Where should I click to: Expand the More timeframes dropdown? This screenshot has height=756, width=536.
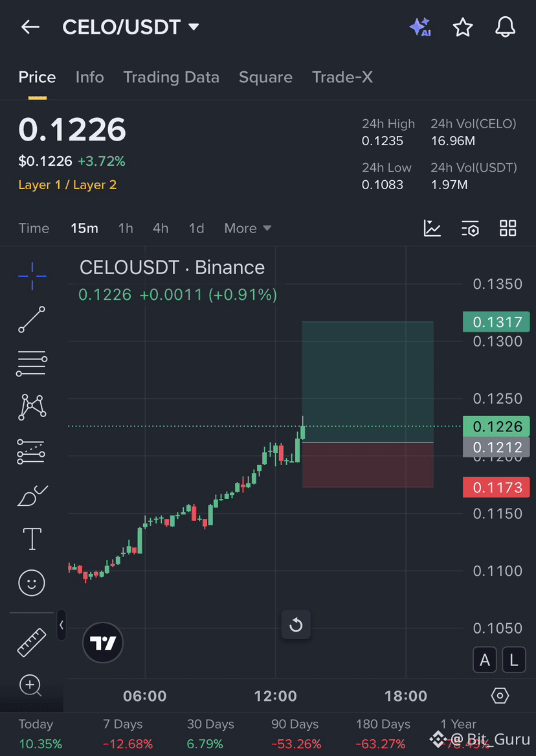[247, 228]
